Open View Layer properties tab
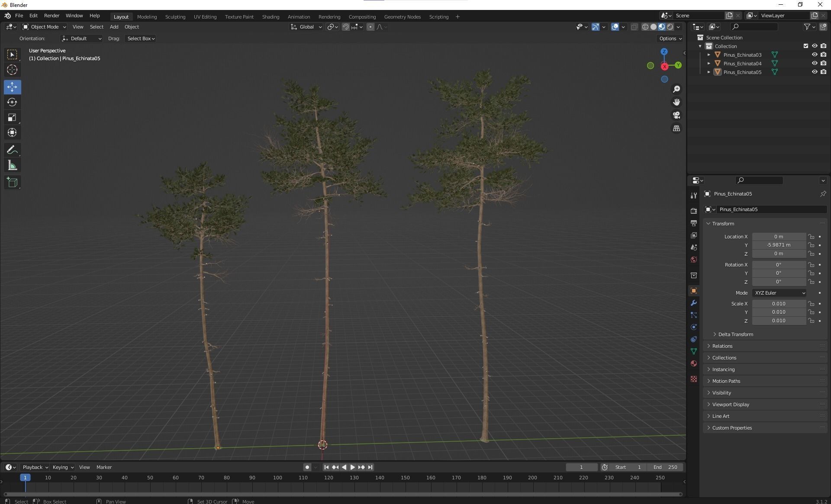 point(694,235)
